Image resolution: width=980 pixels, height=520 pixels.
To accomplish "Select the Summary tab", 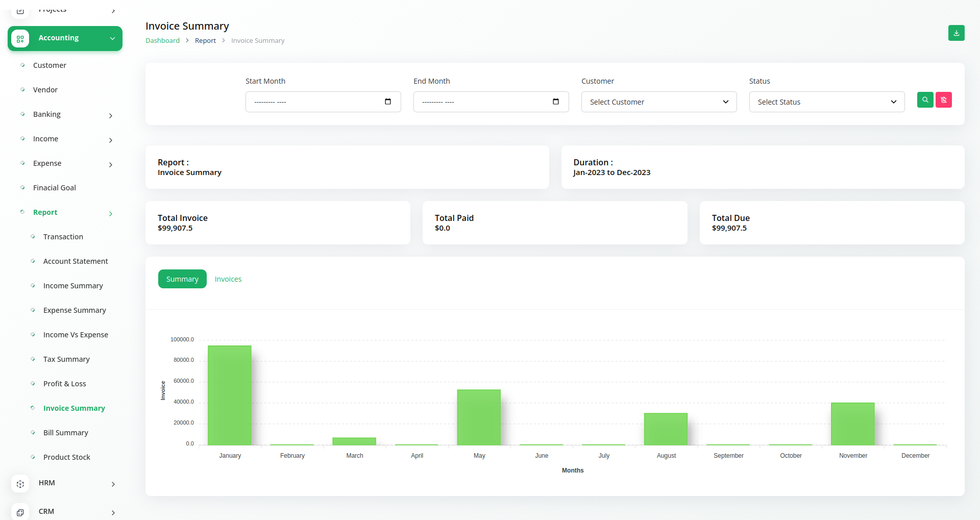I will 182,279.
